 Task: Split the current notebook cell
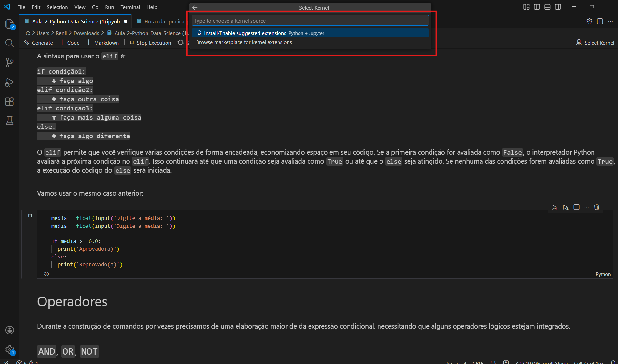(576, 207)
